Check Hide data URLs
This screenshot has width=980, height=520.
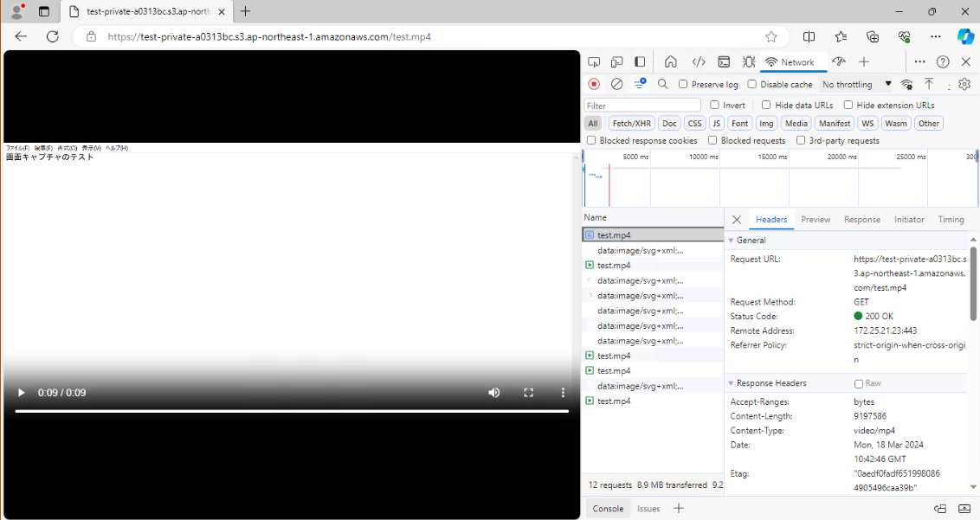(766, 105)
